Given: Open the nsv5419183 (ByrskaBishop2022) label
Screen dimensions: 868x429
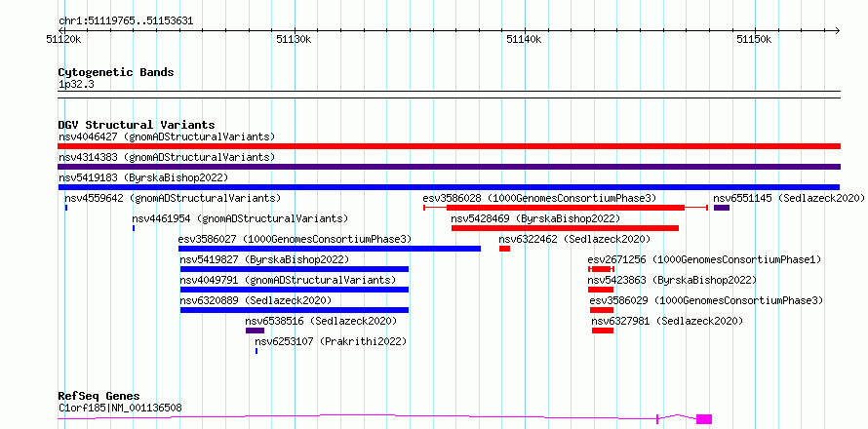Looking at the screenshot, I should click(143, 177).
